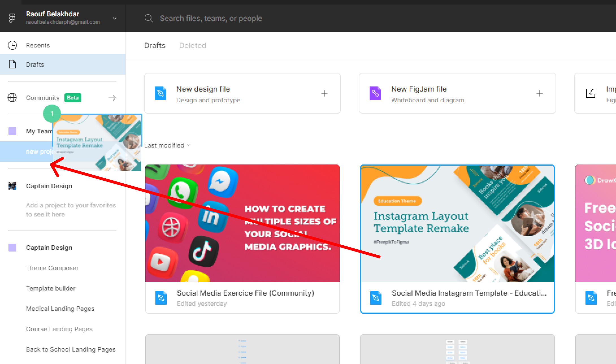Image resolution: width=616 pixels, height=364 pixels.
Task: Click the Captain Design team avatar
Action: [x=12, y=186]
